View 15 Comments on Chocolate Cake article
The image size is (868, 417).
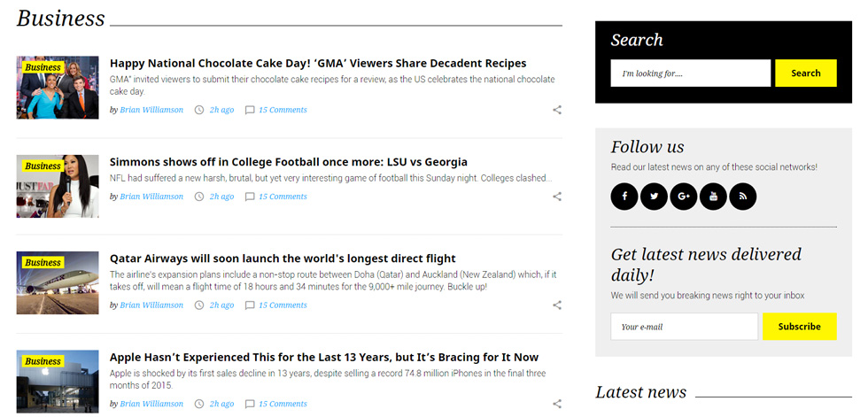click(x=283, y=110)
